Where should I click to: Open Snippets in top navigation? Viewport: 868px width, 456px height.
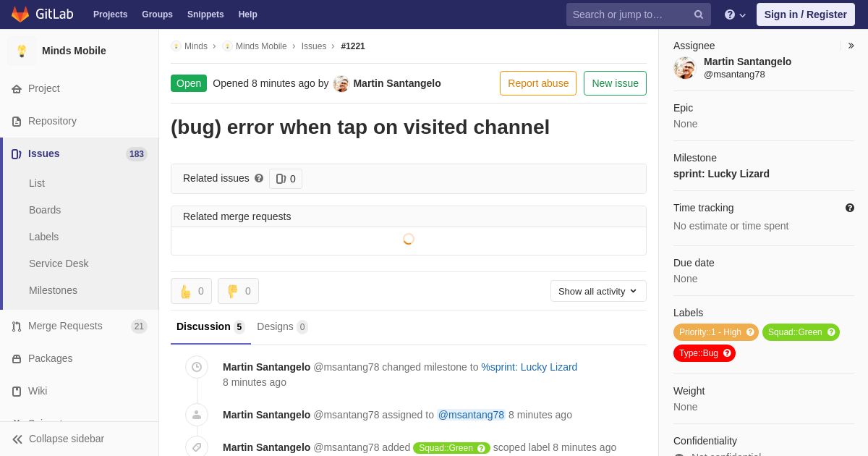tap(205, 14)
